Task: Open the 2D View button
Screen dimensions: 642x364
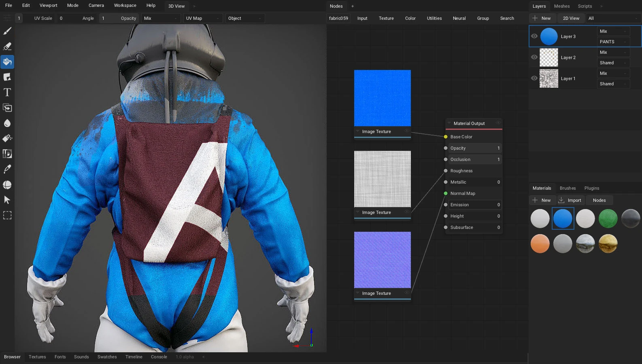Action: [x=571, y=18]
